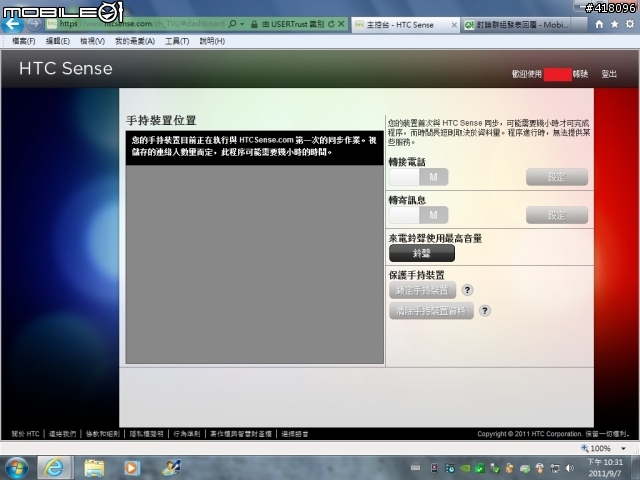Click the touch hand tray icon
The width and height of the screenshot is (640, 480).
[540, 468]
